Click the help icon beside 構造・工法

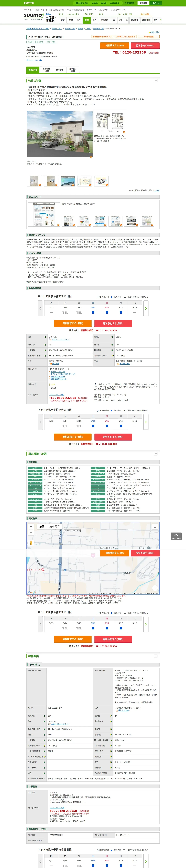click(x=111, y=751)
